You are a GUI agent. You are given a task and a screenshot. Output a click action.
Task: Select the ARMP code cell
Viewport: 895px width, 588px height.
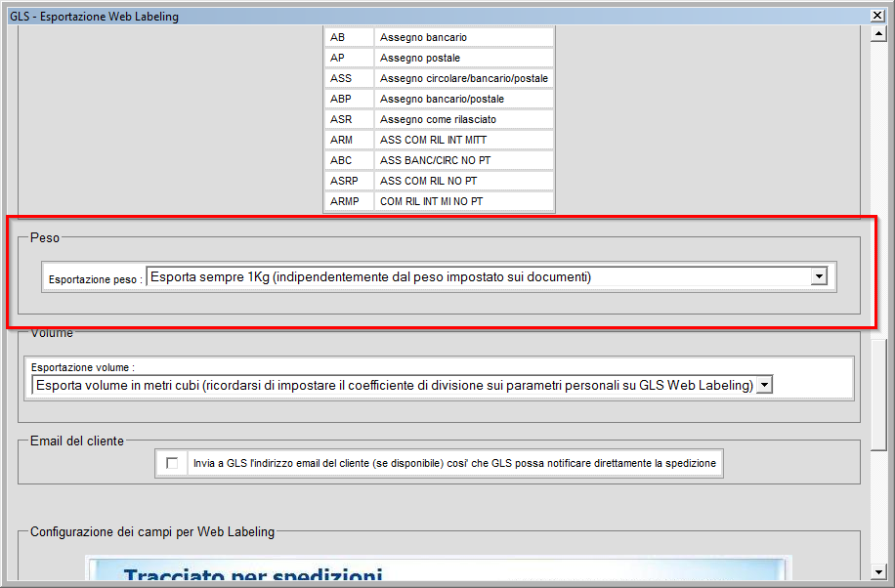point(349,201)
